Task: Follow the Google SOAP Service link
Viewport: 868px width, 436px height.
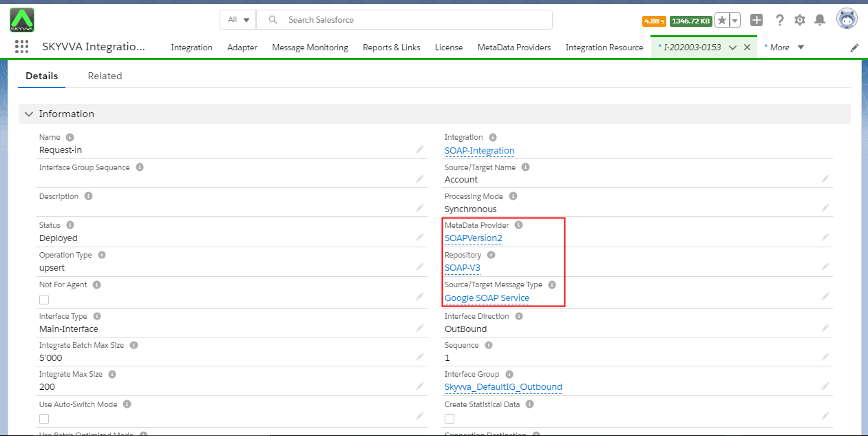Action: (x=487, y=298)
